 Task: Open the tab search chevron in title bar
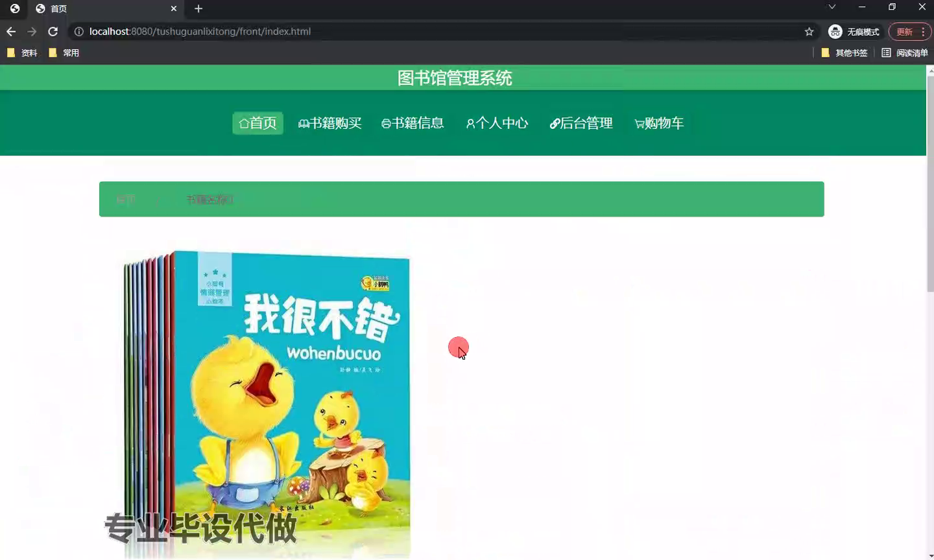pyautogui.click(x=832, y=7)
